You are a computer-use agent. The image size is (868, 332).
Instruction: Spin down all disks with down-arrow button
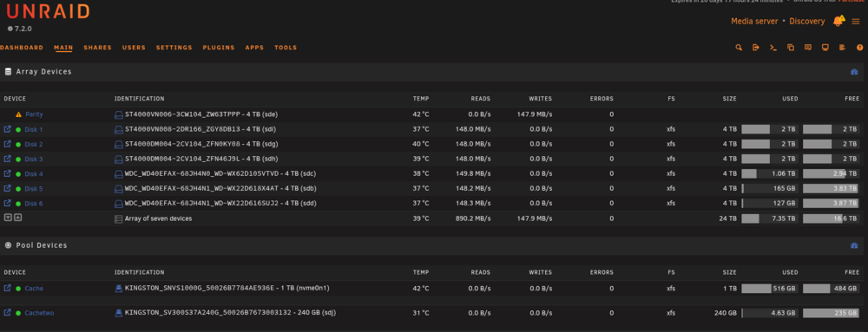click(8, 218)
